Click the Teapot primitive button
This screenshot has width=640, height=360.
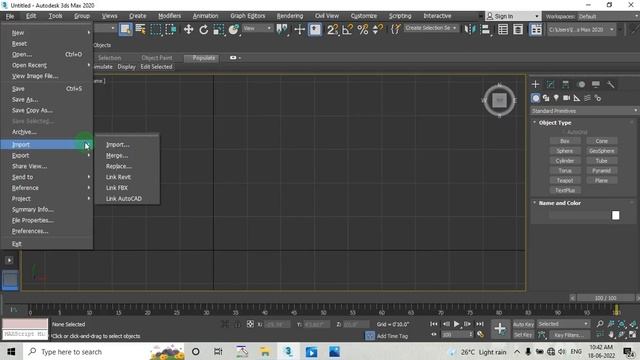tap(565, 180)
